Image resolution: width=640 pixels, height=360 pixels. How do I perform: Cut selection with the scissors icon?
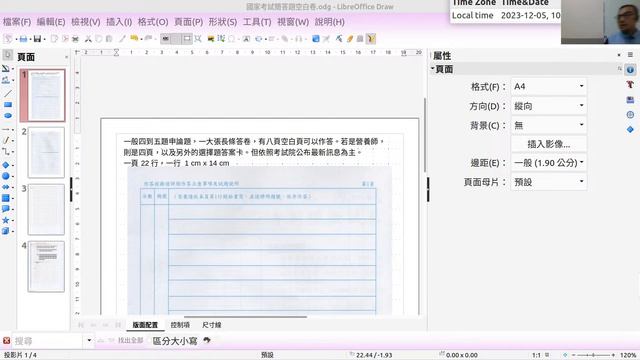88,39
